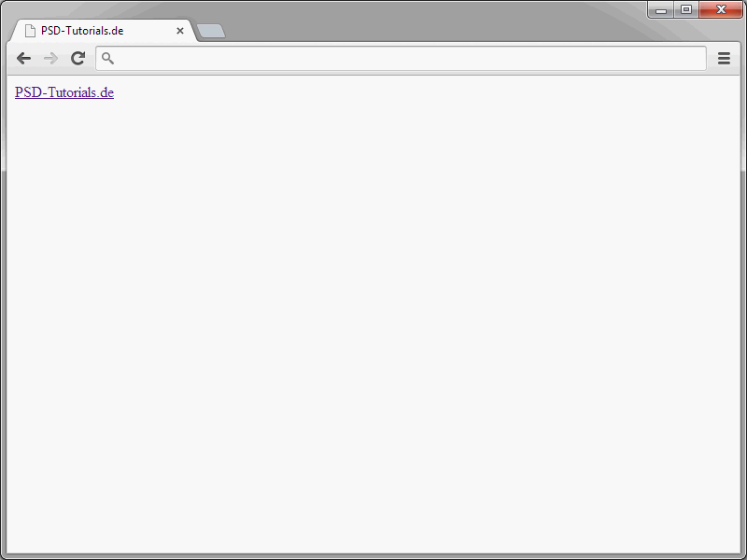This screenshot has width=747, height=560.
Task: Select the PSD-Tutorials.de tab
Action: (x=103, y=31)
